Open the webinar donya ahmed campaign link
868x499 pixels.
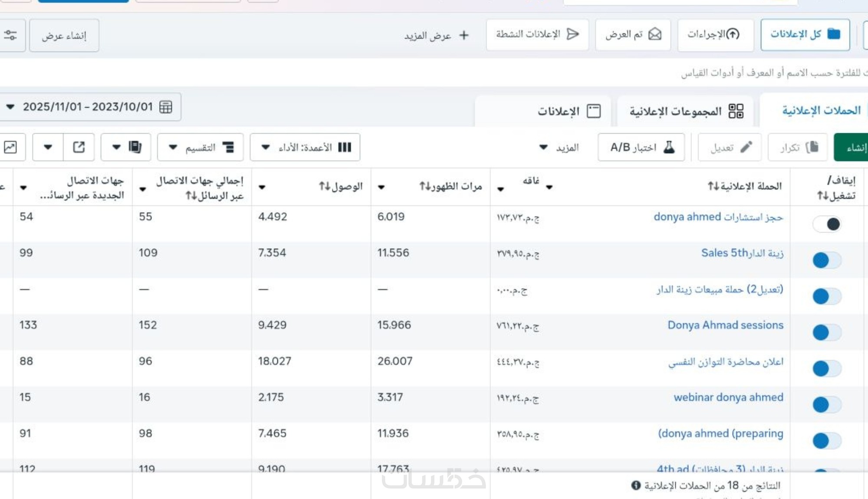[x=728, y=397]
